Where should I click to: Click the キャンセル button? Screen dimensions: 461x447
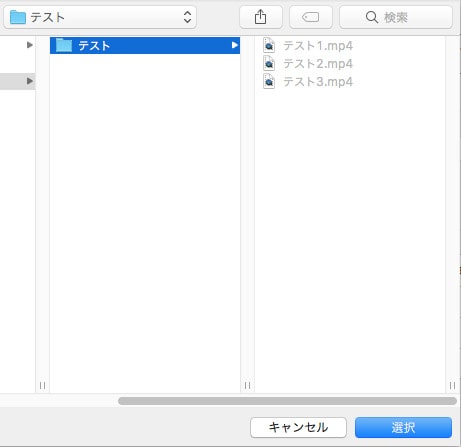pyautogui.click(x=298, y=427)
